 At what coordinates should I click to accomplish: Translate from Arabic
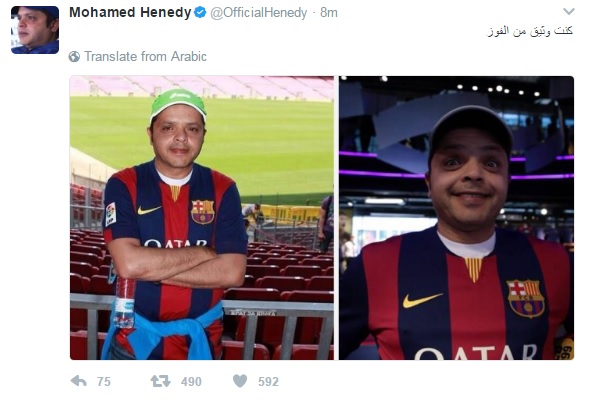[x=145, y=57]
